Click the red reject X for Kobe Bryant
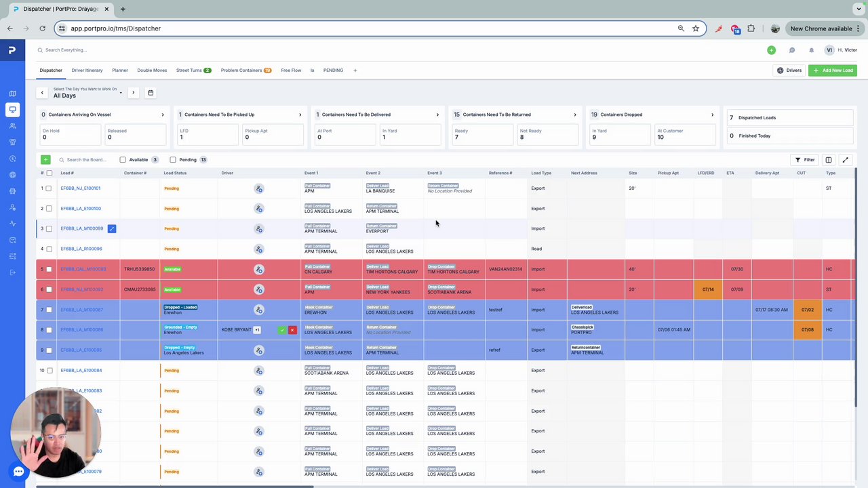The image size is (868, 488). (x=292, y=330)
